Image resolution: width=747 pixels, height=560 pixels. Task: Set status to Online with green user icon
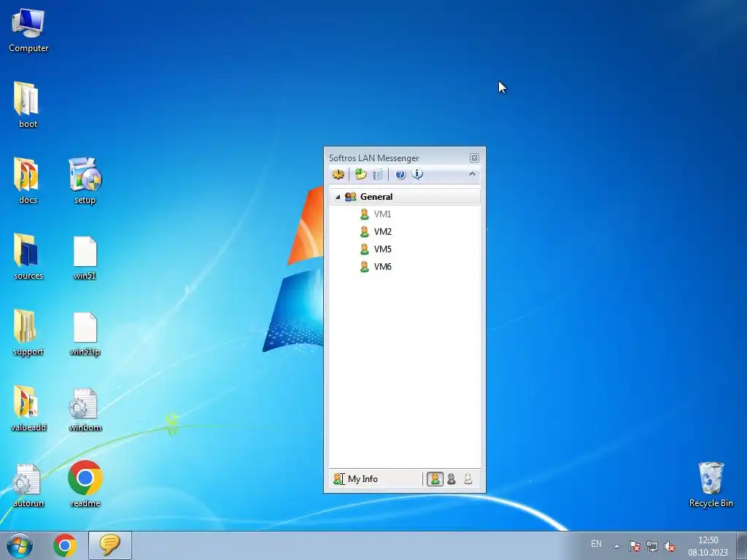[x=435, y=479]
